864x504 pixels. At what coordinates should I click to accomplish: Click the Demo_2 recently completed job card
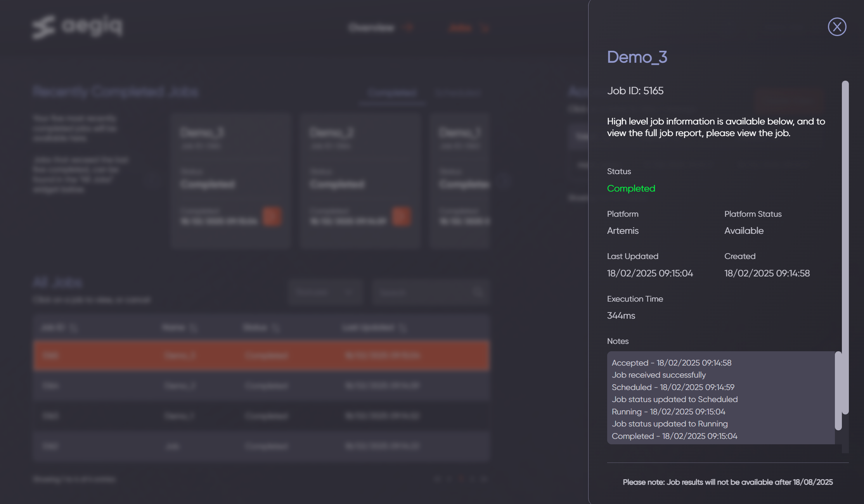click(x=360, y=171)
